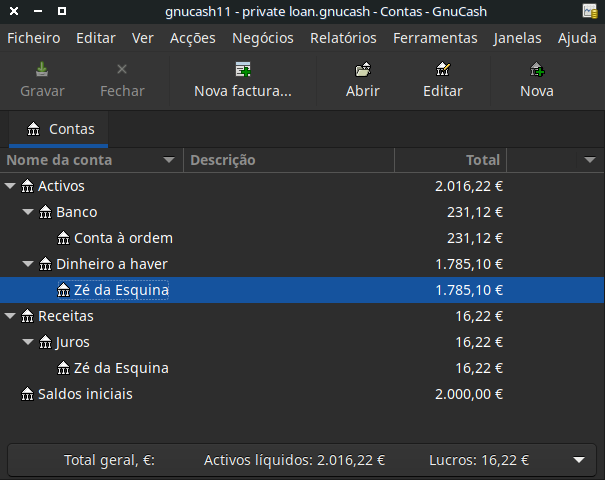
Task: Open the summary bar dropdown arrow
Action: pos(578,460)
